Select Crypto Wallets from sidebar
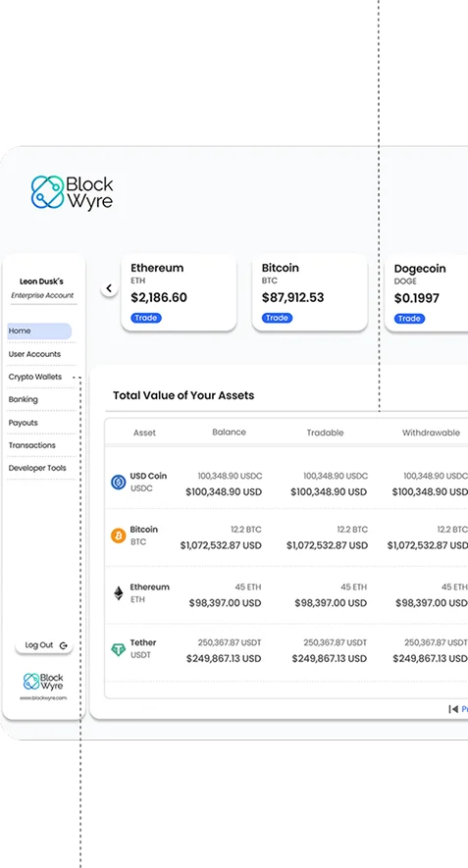The height and width of the screenshot is (868, 468). coord(35,377)
